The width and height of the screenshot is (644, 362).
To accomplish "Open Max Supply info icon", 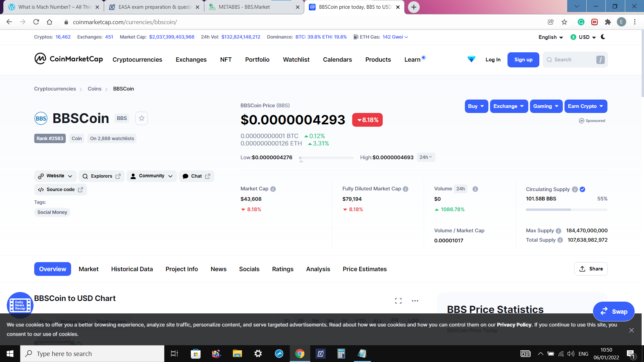I will [558, 231].
